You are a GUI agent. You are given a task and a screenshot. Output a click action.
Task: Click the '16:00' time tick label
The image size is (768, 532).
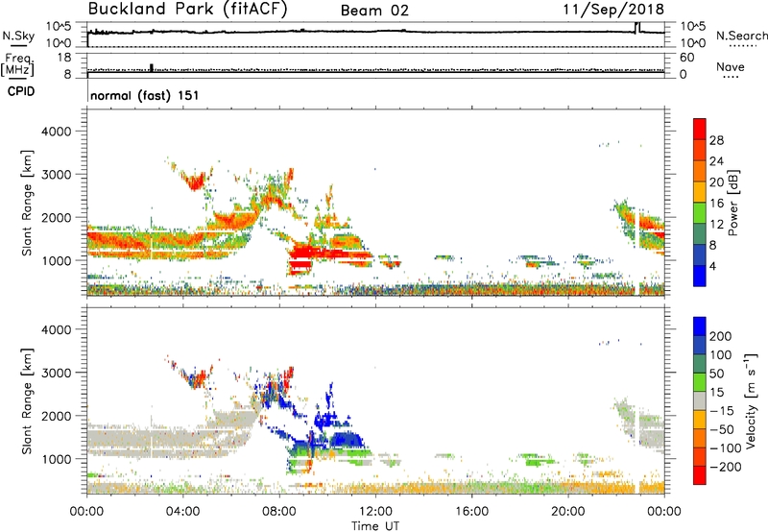coord(471,512)
